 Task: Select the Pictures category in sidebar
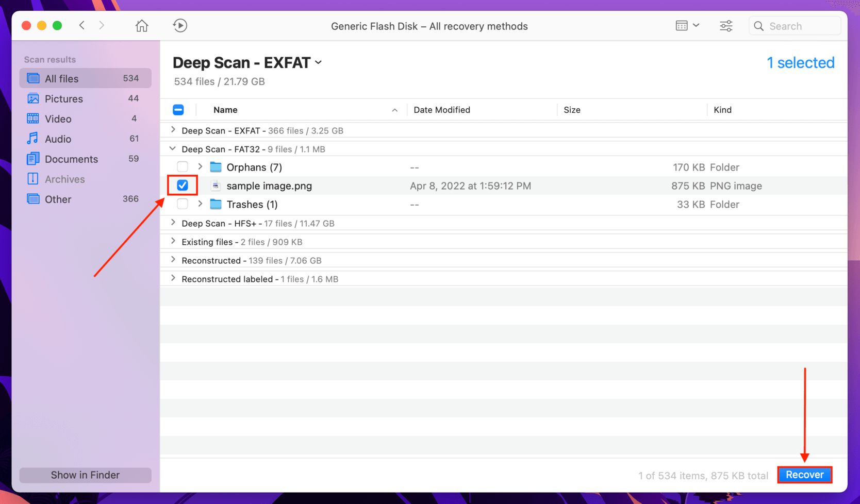(86, 98)
